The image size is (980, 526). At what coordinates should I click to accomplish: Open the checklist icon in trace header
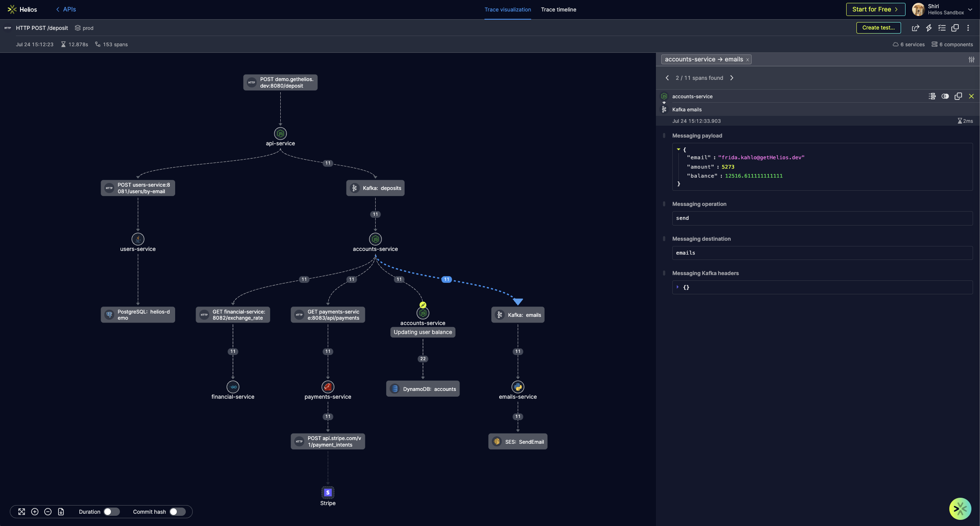coord(942,28)
